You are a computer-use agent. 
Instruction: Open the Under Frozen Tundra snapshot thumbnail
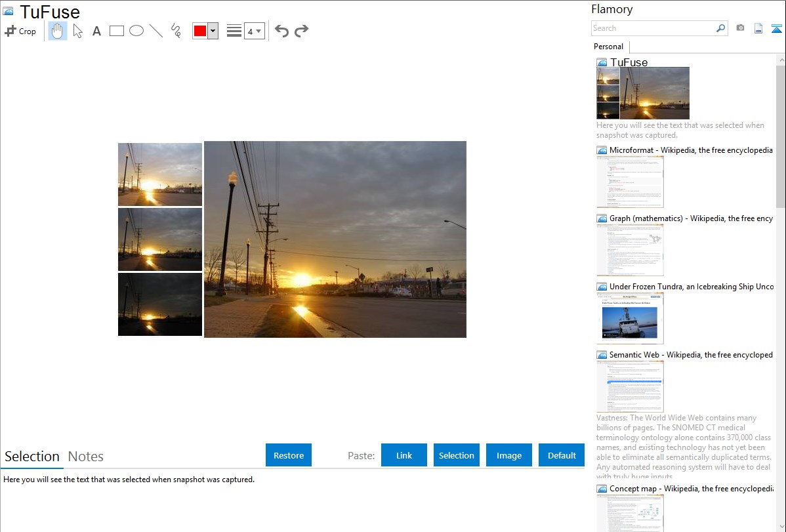630,318
